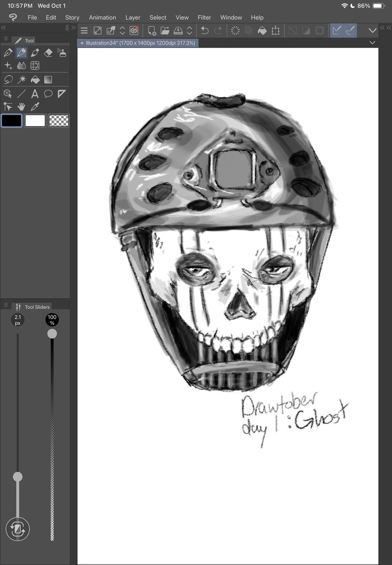Select the Balloon speech bubble tool
This screenshot has width=392, height=565.
[48, 94]
